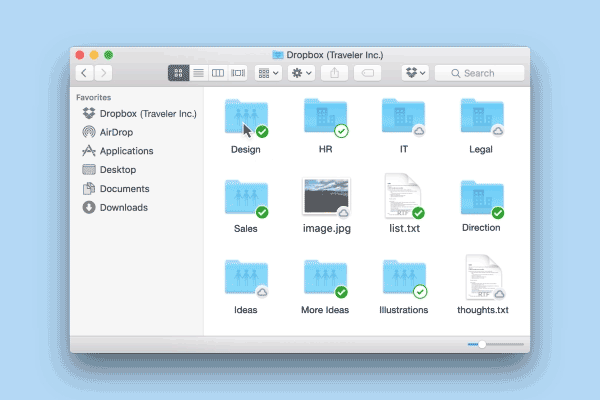Click the icon size slider
Viewport: 600px width, 400px height.
coord(495,344)
